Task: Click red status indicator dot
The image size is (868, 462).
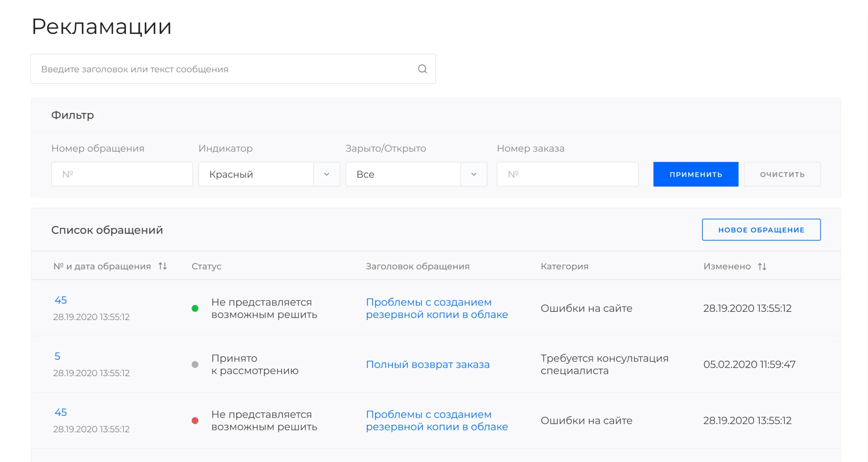Action: (195, 421)
